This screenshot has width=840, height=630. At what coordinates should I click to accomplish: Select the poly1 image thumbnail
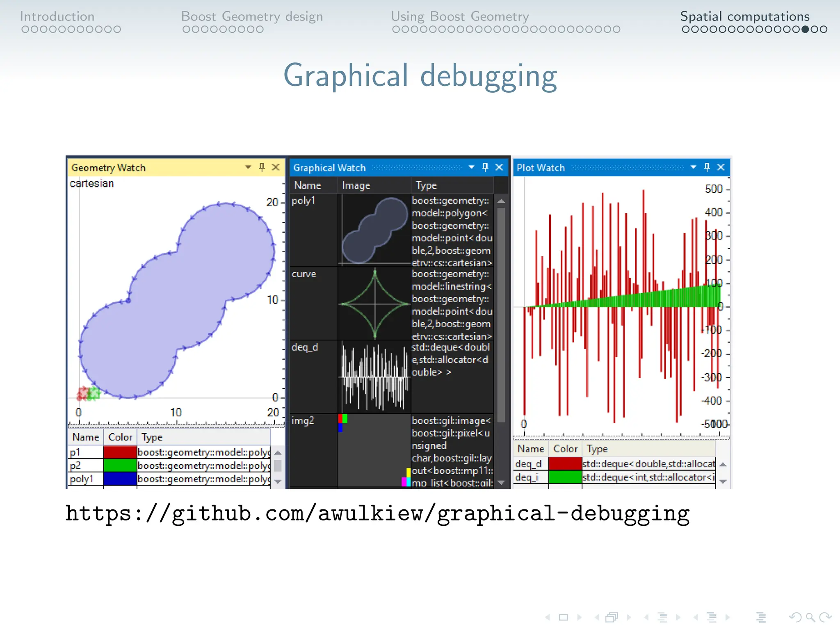coord(374,231)
